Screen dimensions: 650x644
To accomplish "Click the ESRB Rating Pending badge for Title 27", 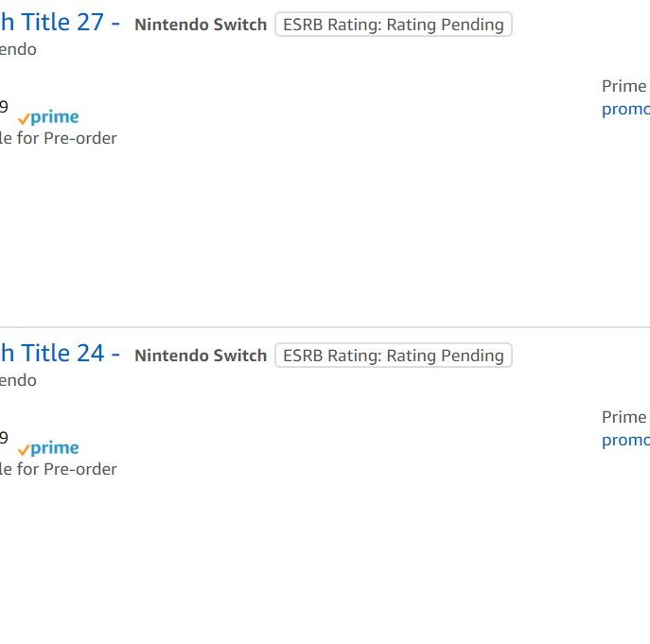I will 393,25.
